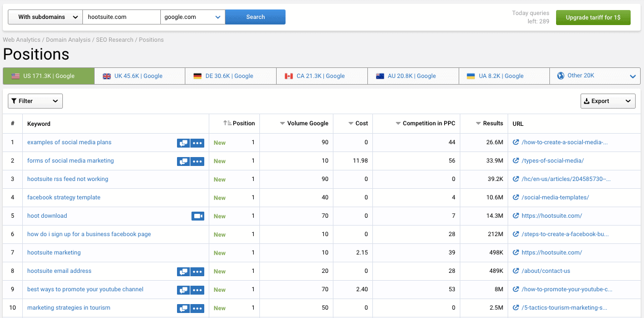The image size is (644, 318).
Task: Click external link icon for /how-to-create-a-social-media URL
Action: pyautogui.click(x=516, y=142)
